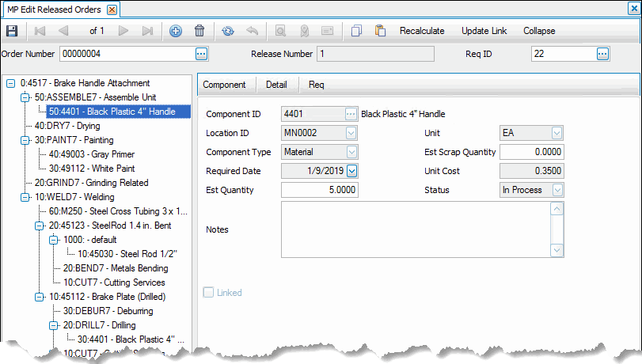Click the Copy icon in toolbar
The height and width of the screenshot is (364, 642).
(x=356, y=31)
